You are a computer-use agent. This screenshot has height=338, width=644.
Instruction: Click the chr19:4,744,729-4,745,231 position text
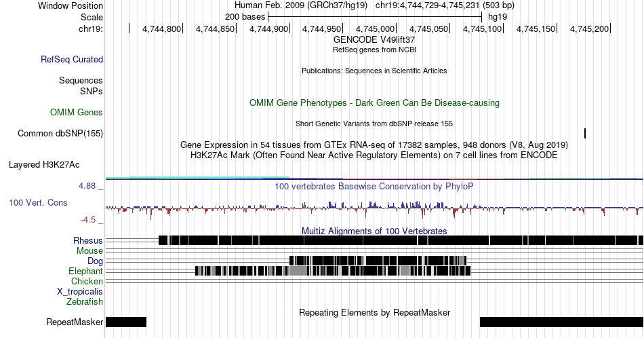[x=445, y=5]
